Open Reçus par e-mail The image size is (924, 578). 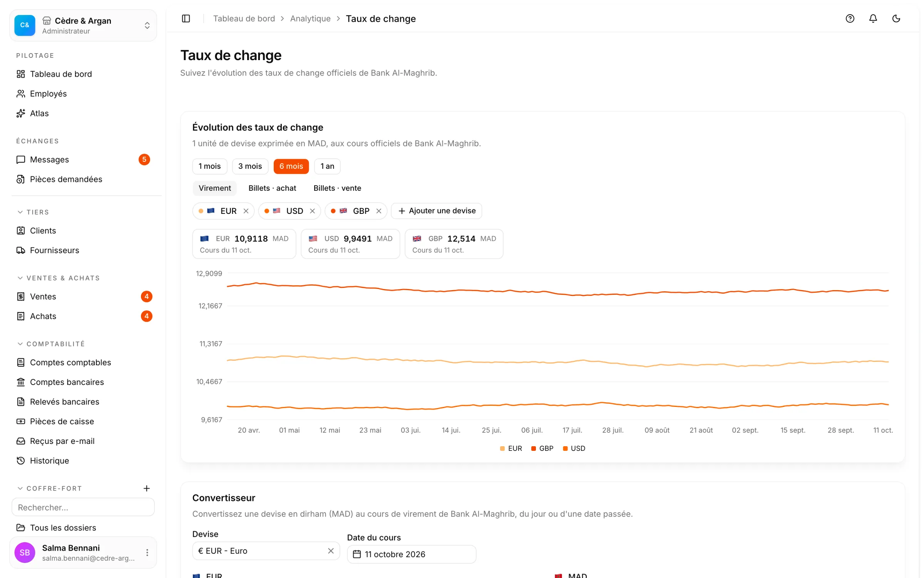83,441
